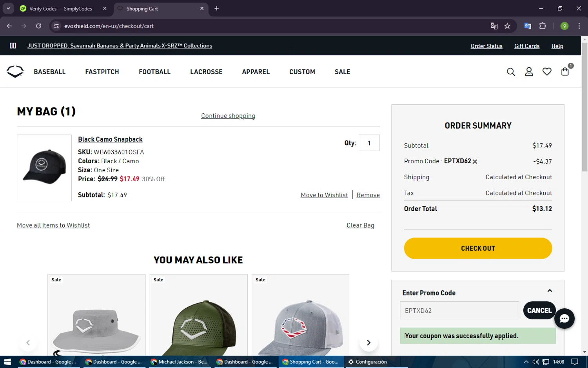Click the page vertical scrollbar

click(584, 107)
